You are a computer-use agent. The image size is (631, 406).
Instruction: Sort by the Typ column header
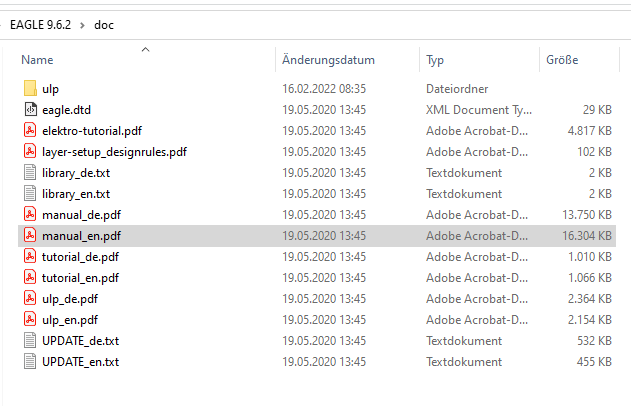coord(435,60)
